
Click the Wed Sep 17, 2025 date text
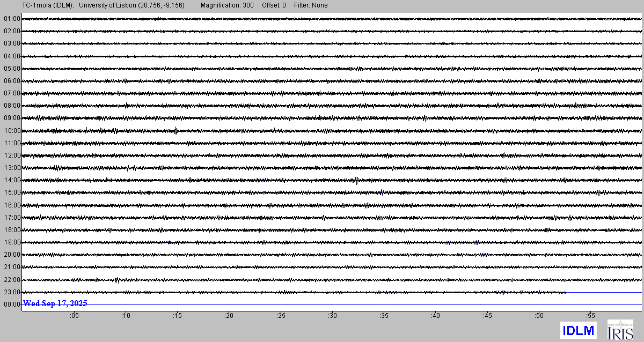pyautogui.click(x=55, y=303)
